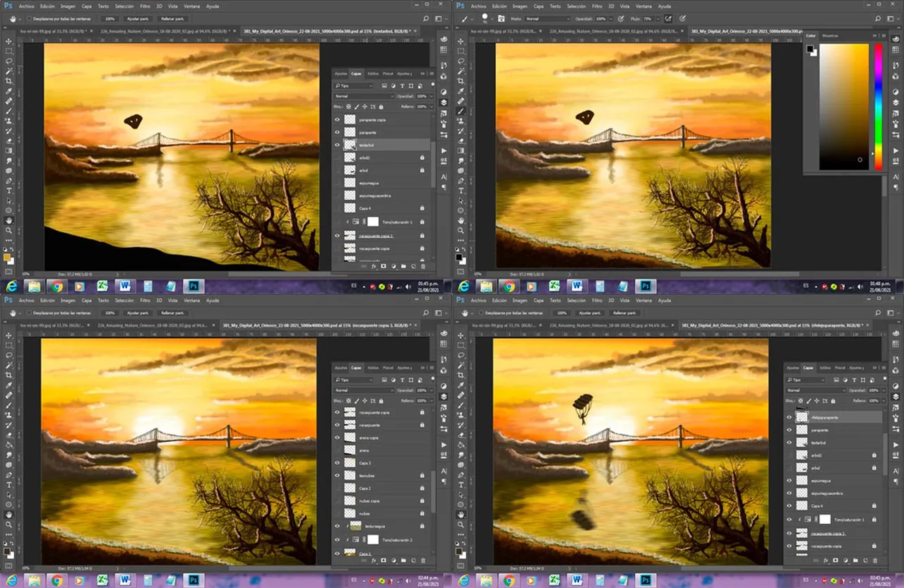Select the Lasso tool in textarbol window
Viewport: 904px width, 588px height.
9,61
